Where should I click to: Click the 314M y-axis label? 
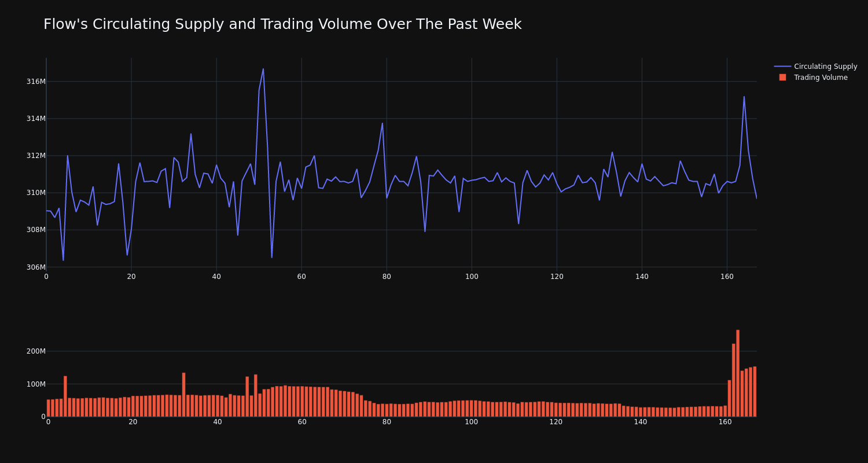36,119
